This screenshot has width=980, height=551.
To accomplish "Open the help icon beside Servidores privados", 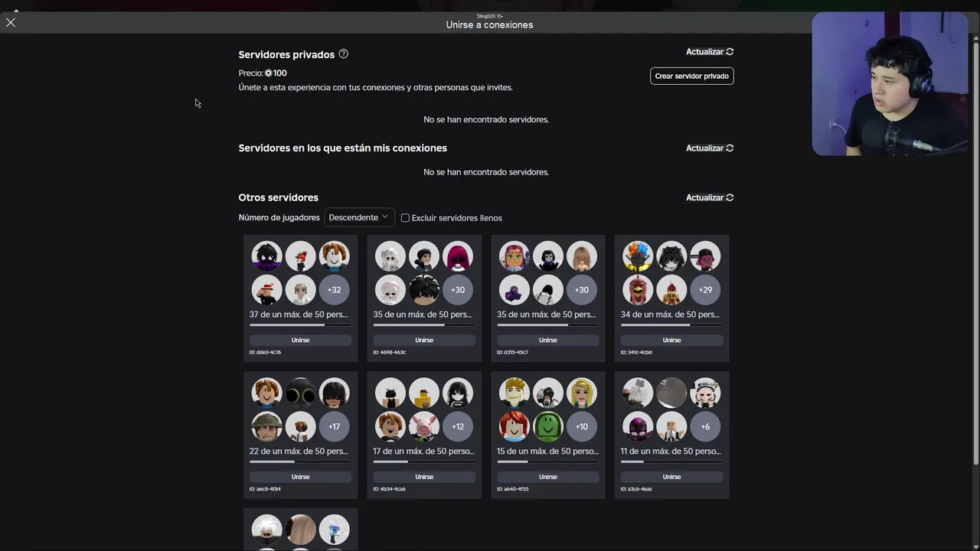I will click(343, 54).
